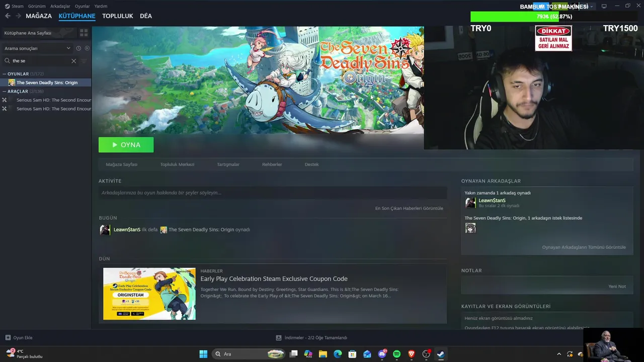Click the activity comment input field

[x=273, y=193]
